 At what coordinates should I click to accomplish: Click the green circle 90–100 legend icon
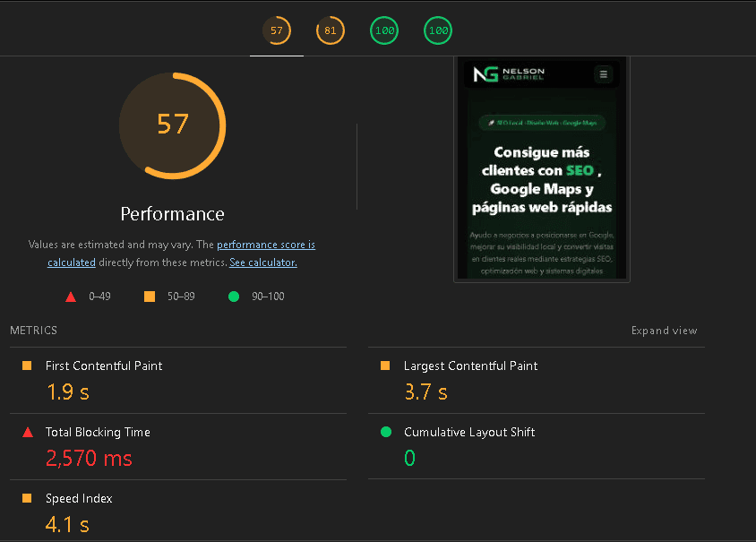click(234, 297)
